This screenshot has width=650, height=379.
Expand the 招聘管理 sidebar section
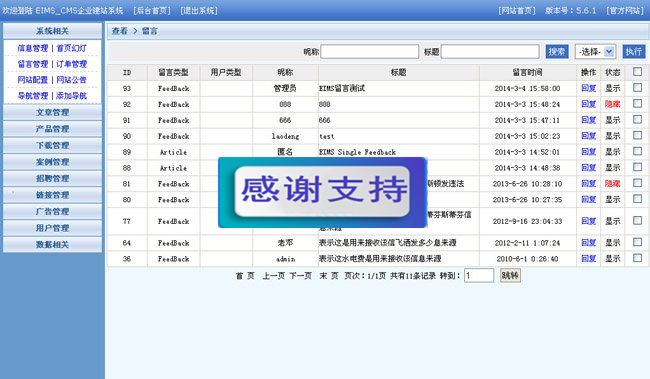point(52,178)
